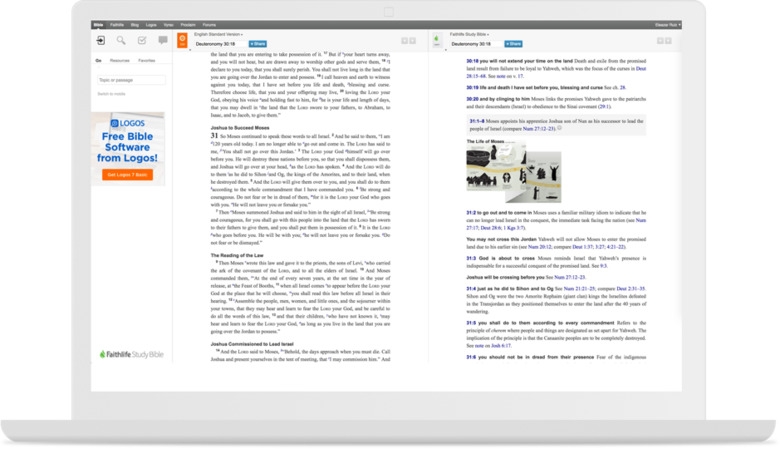Open Proclaim in top navigation
The height and width of the screenshot is (449, 780).
[x=188, y=25]
